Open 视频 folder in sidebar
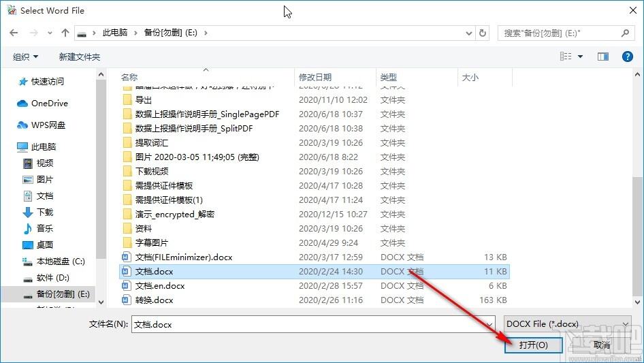This screenshot has width=644, height=363. tap(38, 163)
